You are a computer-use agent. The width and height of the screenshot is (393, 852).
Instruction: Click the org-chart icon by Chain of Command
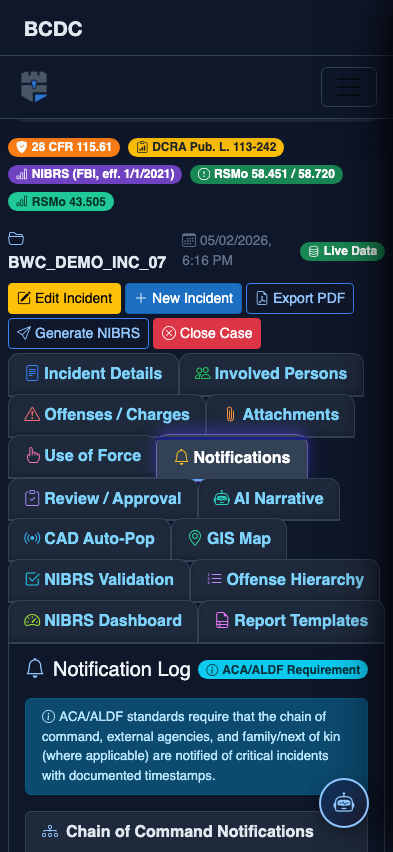[50, 832]
